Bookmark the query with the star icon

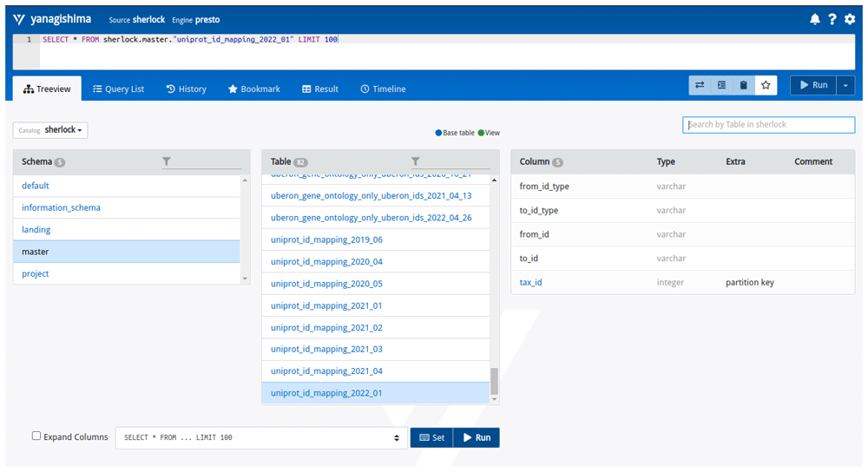pos(766,85)
